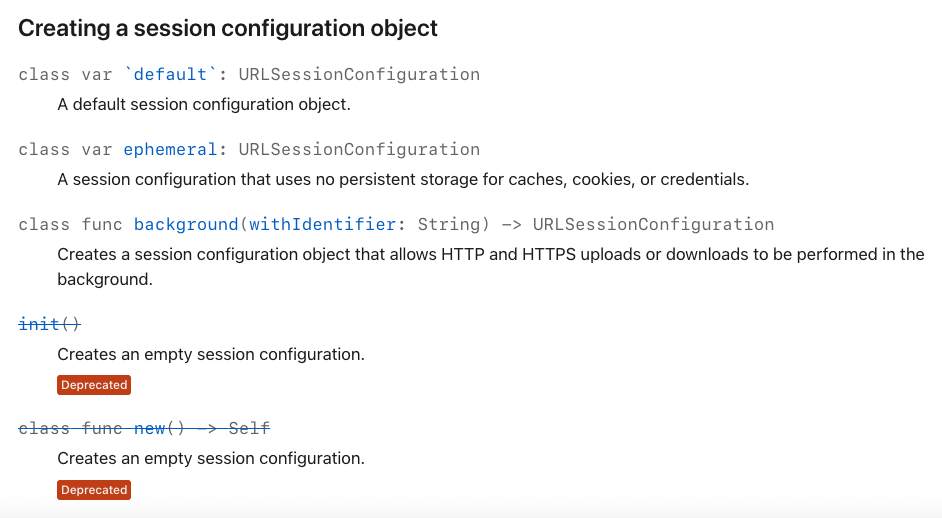Open the ephemeral property link
The image size is (942, 518).
pyautogui.click(x=170, y=150)
